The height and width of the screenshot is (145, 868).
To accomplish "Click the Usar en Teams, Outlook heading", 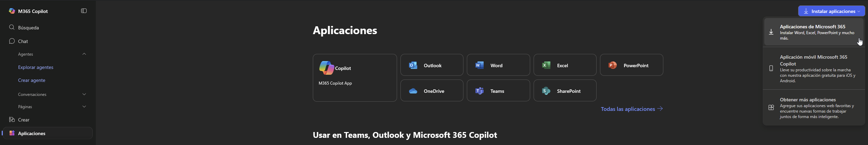I will (x=405, y=135).
